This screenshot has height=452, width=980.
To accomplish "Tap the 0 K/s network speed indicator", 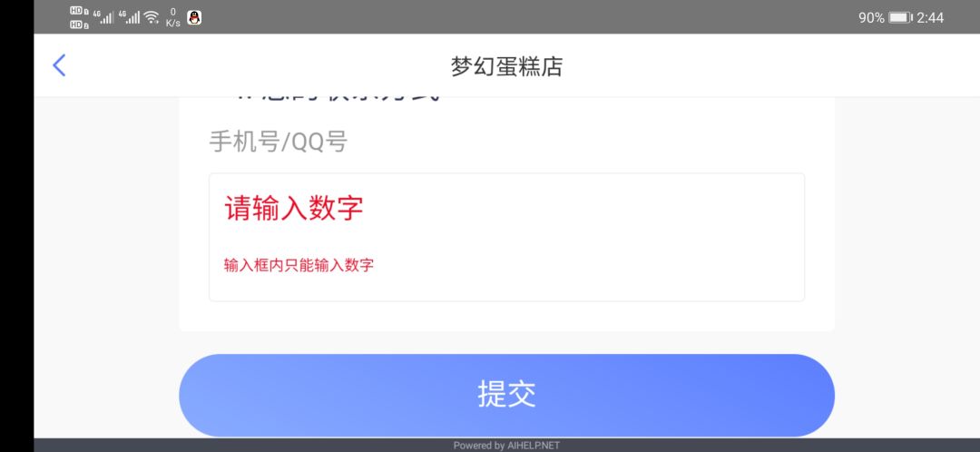I will (173, 17).
